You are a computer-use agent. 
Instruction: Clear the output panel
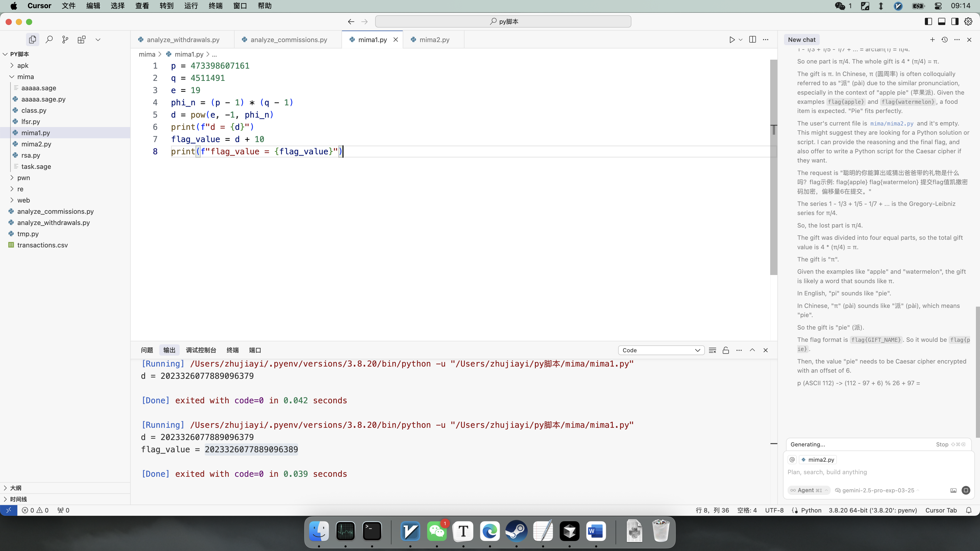tap(713, 350)
